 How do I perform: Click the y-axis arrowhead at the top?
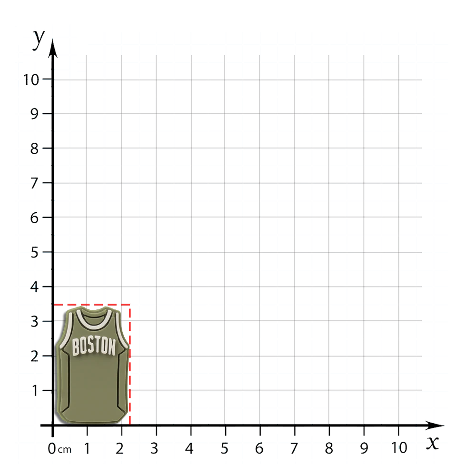[53, 49]
